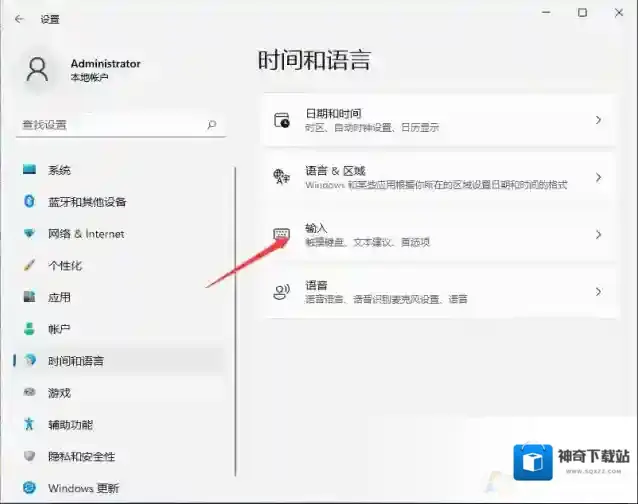
Task: Expand the 语音 row chevron
Action: 598,292
